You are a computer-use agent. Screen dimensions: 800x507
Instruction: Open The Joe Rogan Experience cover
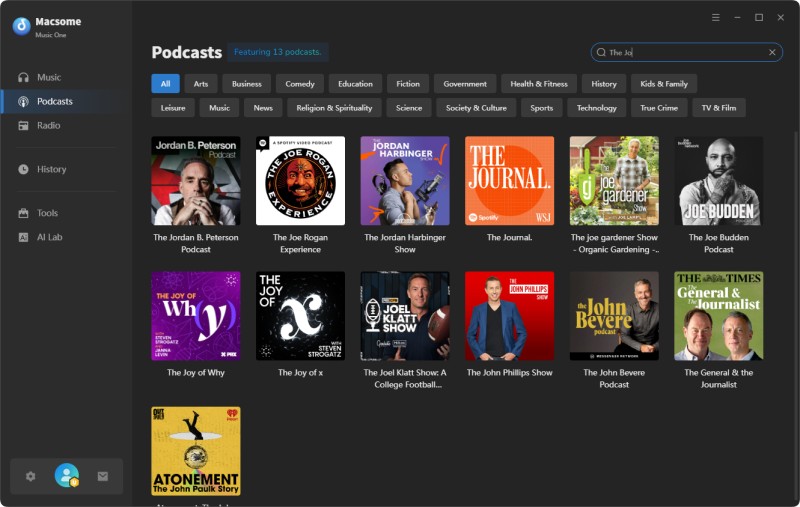coord(301,181)
